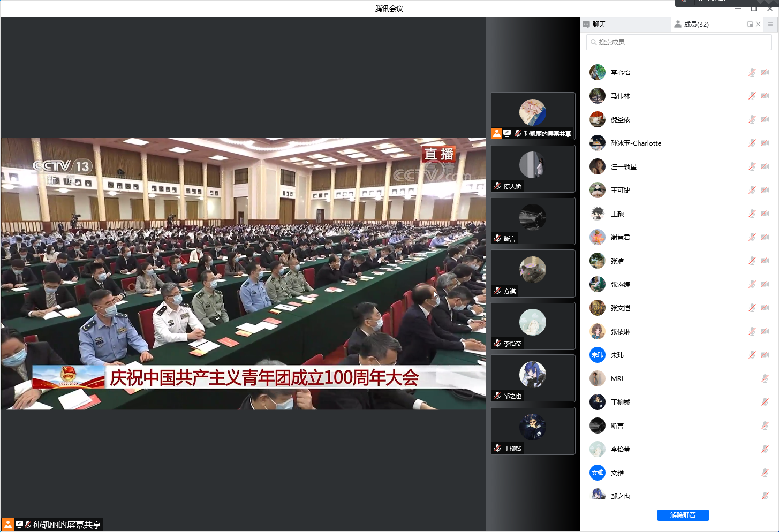Select member 李心怡 avatar
The image size is (779, 532).
coord(598,72)
